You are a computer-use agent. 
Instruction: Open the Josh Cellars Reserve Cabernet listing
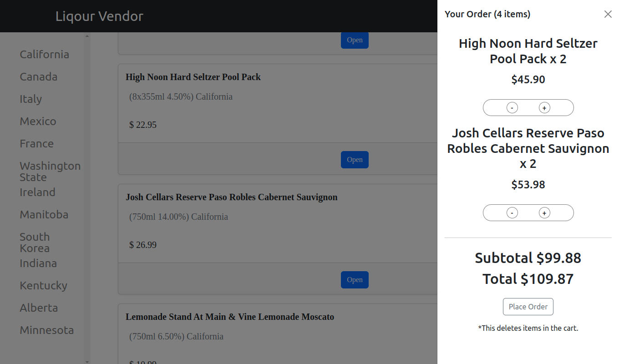(355, 279)
